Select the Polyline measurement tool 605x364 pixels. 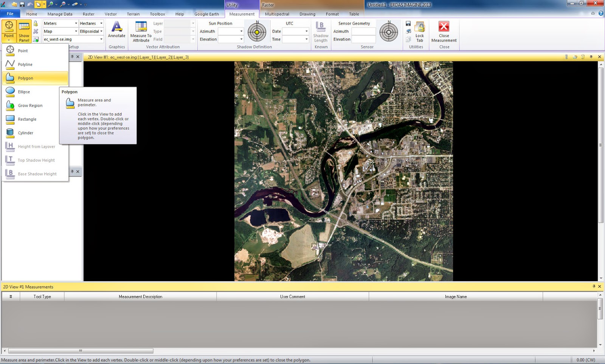click(25, 64)
